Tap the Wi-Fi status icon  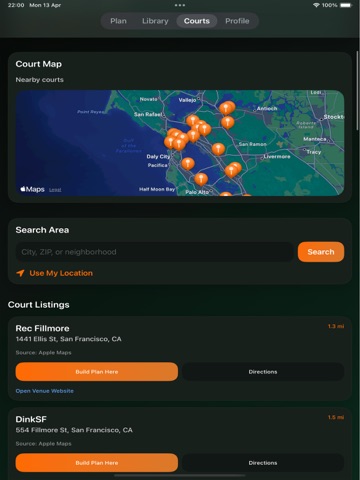(316, 5)
